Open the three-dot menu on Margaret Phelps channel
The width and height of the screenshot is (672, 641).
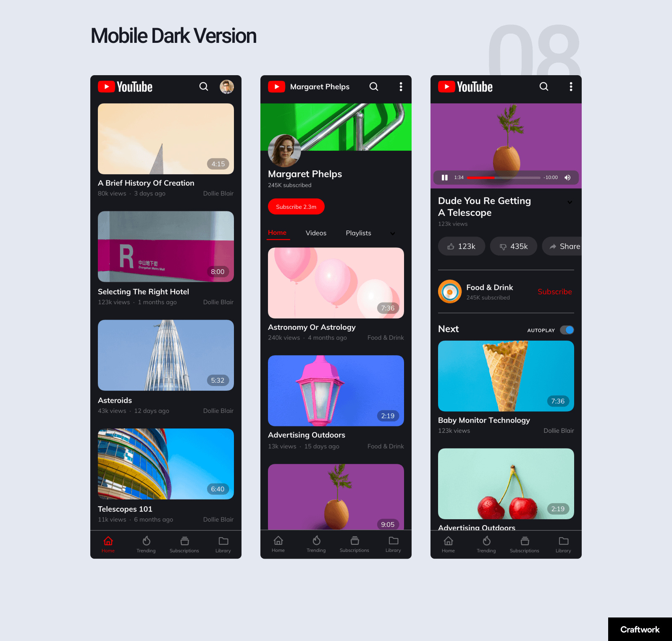coord(401,87)
